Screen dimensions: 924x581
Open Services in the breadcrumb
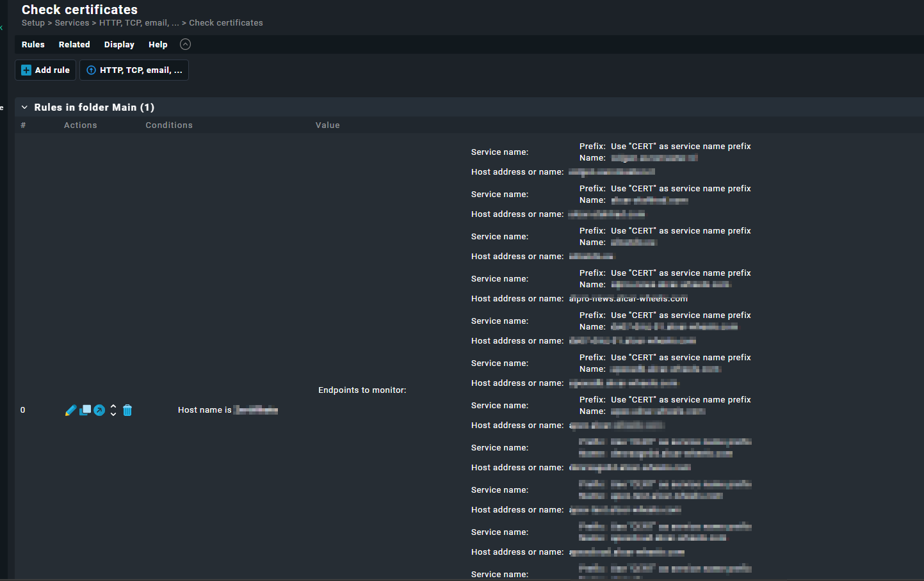pos(72,23)
